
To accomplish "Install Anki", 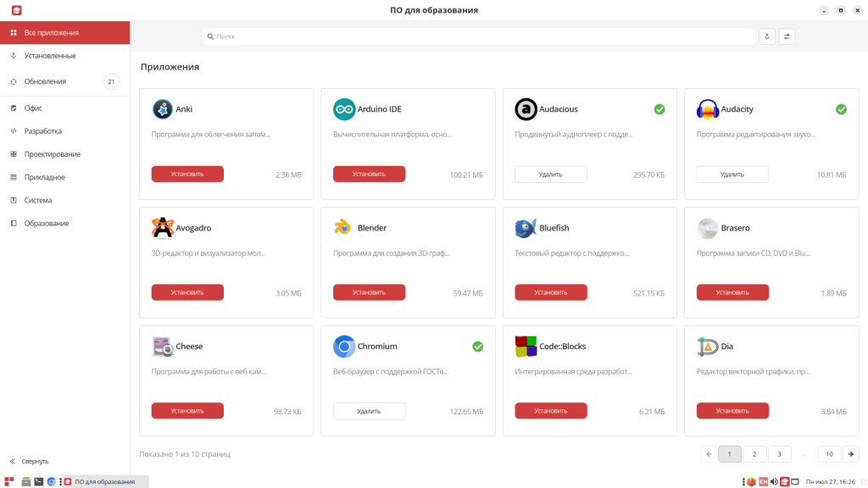I will [x=187, y=174].
